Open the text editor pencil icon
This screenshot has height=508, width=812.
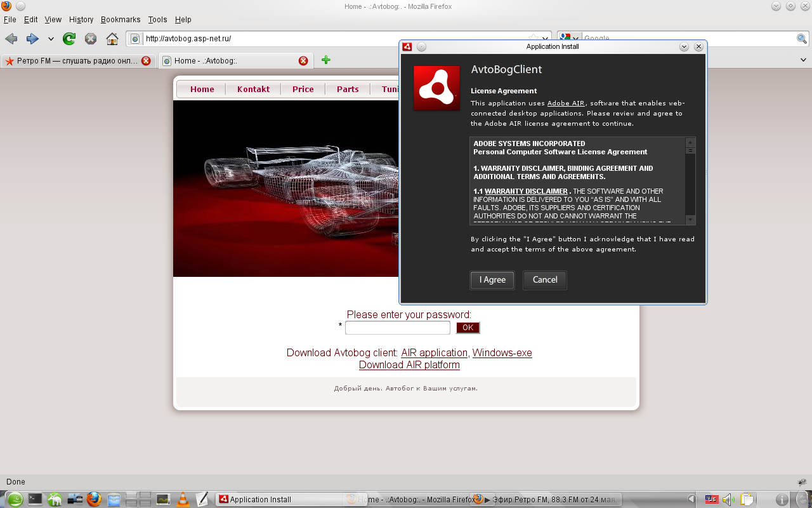[x=202, y=500]
